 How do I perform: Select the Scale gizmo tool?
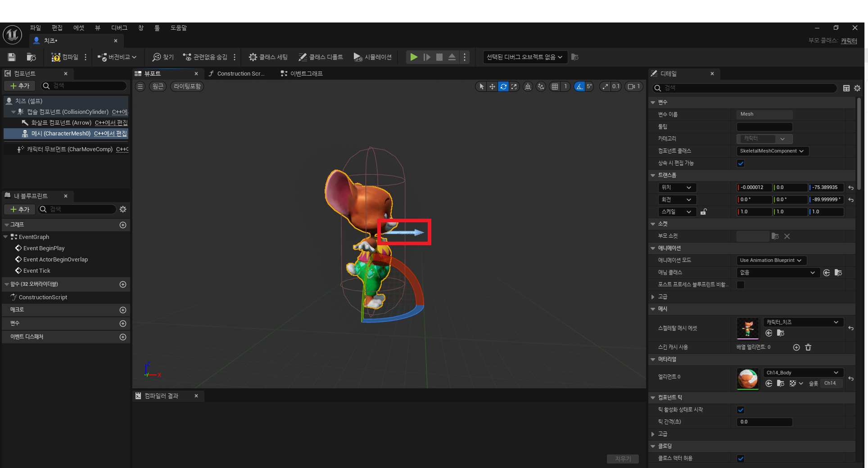(514, 86)
